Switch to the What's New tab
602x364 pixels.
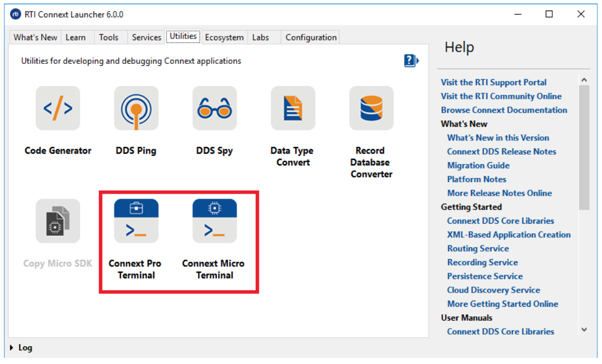click(35, 38)
